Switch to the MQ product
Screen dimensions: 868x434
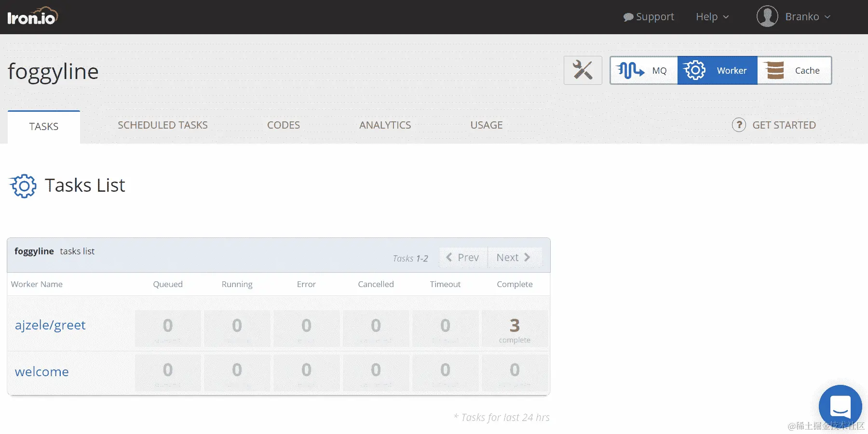644,70
